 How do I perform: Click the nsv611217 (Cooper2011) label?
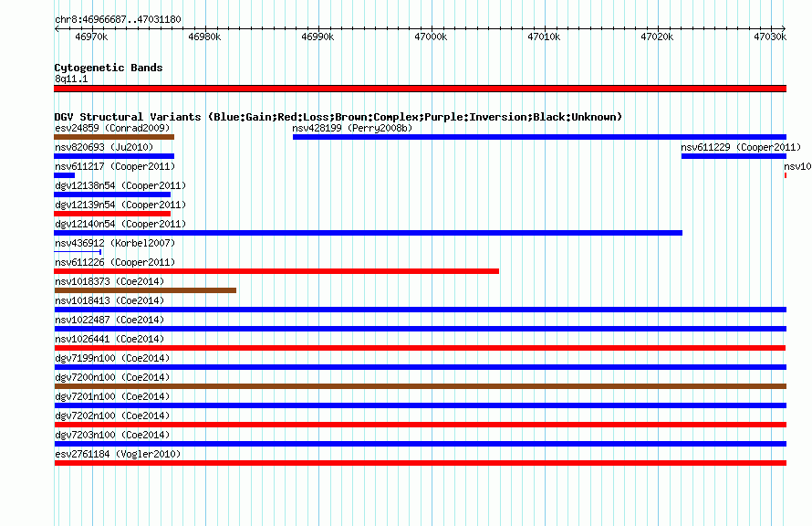[x=115, y=166]
